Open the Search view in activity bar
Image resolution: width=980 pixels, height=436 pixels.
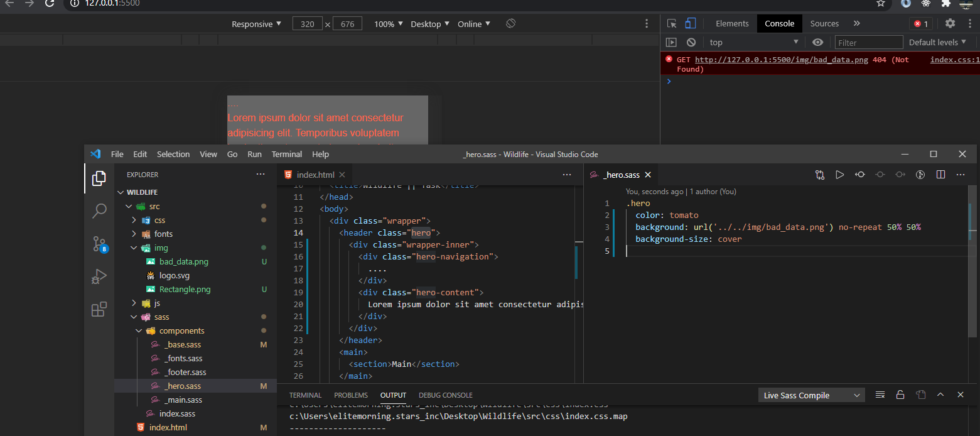pos(99,211)
